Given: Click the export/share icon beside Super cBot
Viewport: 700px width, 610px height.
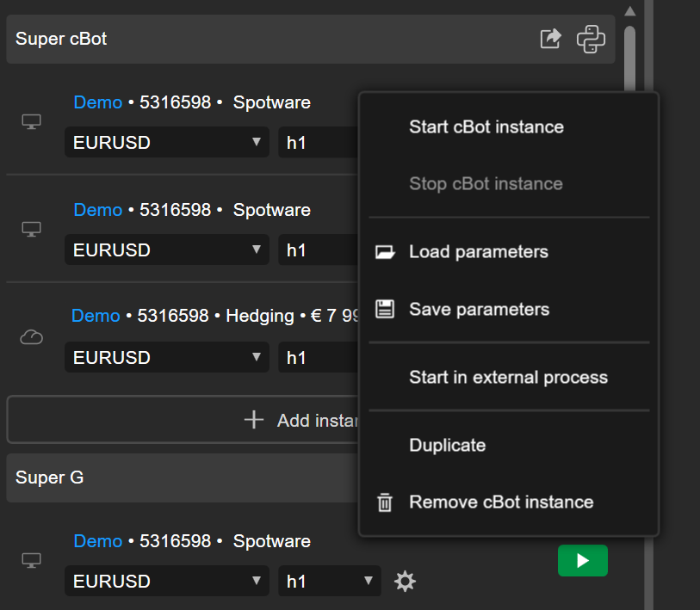Looking at the screenshot, I should (550, 39).
